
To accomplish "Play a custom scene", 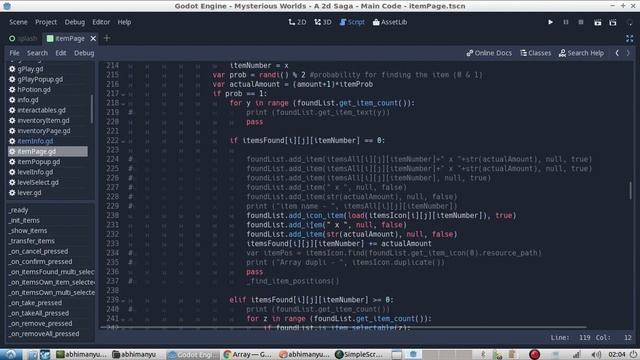I will [613, 22].
